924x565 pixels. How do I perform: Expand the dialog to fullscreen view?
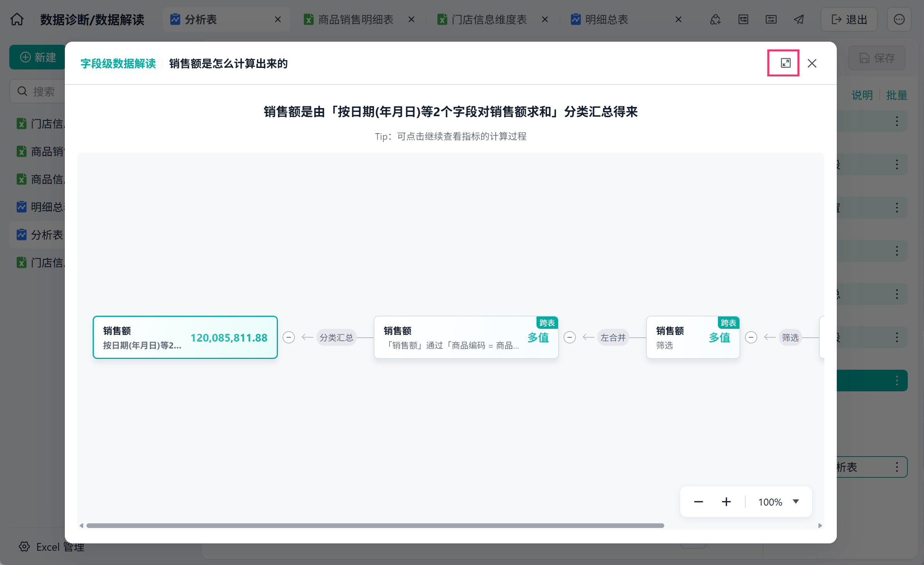pos(785,63)
